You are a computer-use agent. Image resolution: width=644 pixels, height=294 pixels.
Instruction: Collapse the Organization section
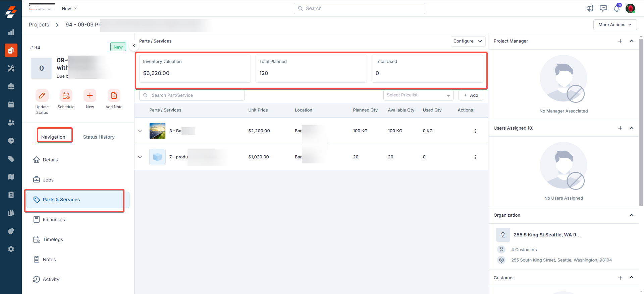631,215
